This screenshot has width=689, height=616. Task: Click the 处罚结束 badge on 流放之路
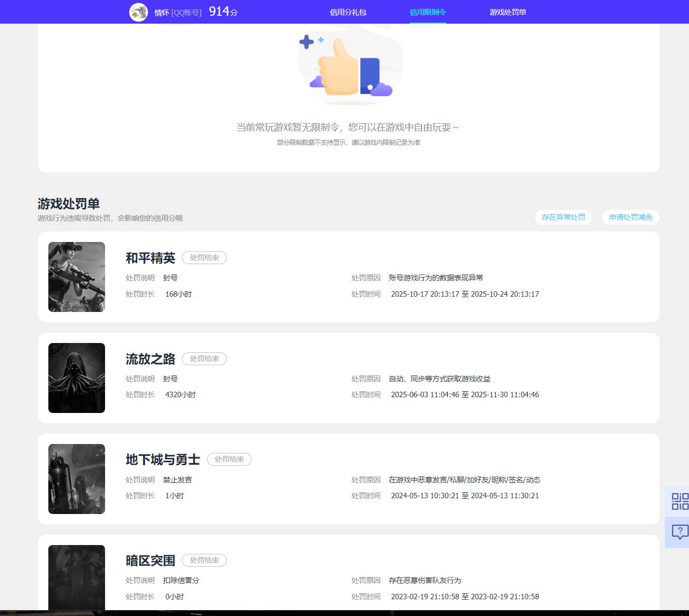(x=204, y=358)
